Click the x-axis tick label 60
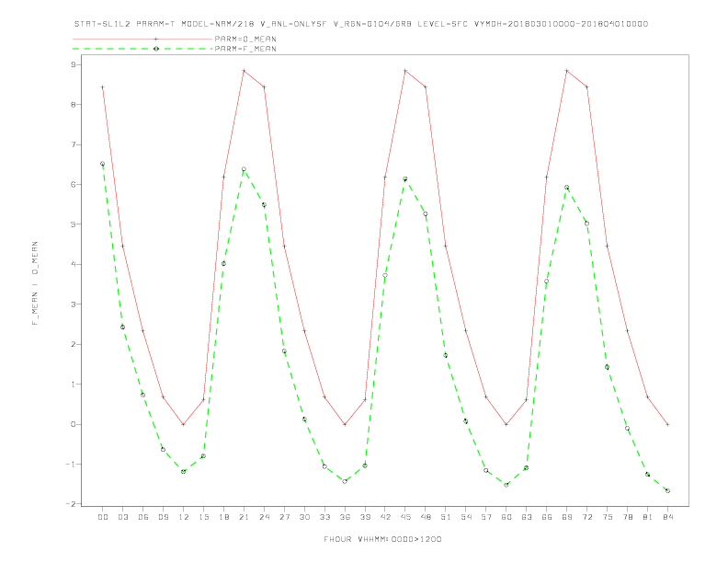The height and width of the screenshot is (563, 728). tap(506, 517)
